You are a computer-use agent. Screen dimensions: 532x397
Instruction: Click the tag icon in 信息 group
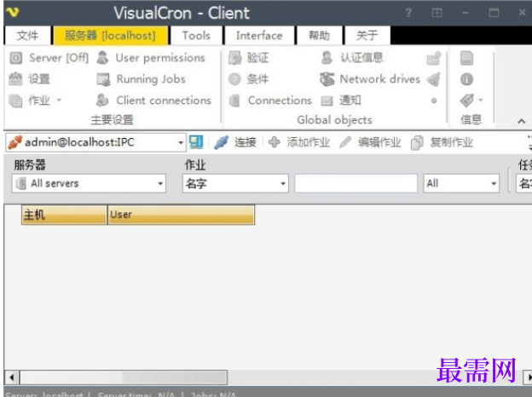click(467, 101)
